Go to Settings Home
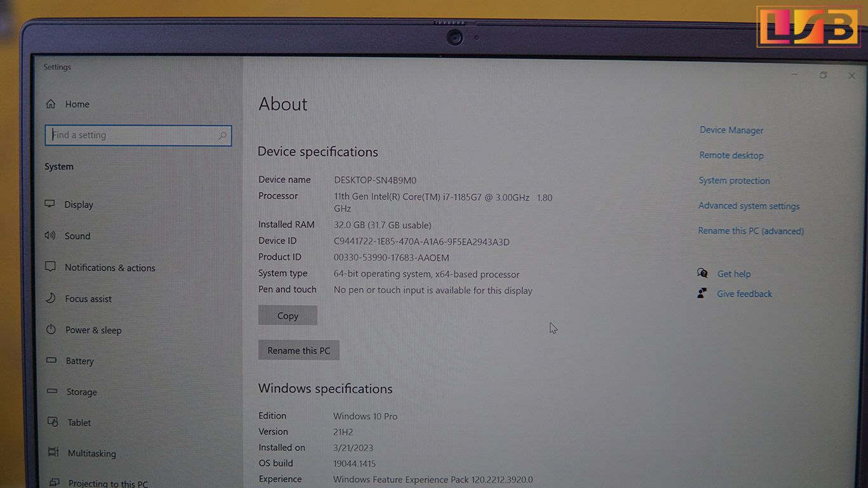This screenshot has width=868, height=488. click(x=77, y=104)
